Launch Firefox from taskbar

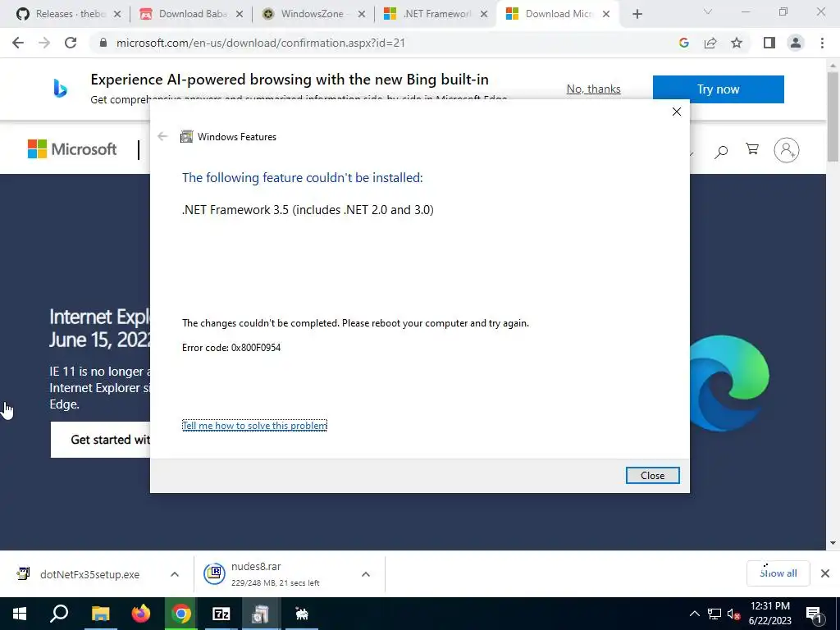141,614
